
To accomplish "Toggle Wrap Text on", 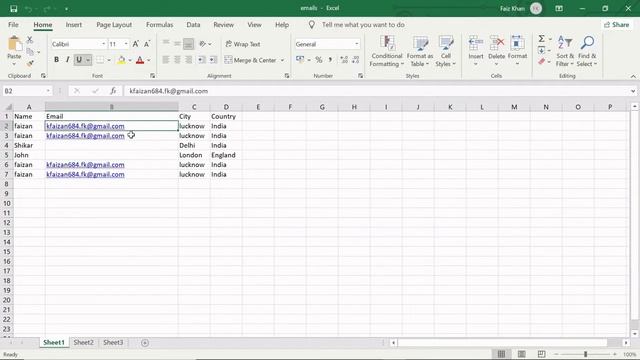I will coord(243,44).
